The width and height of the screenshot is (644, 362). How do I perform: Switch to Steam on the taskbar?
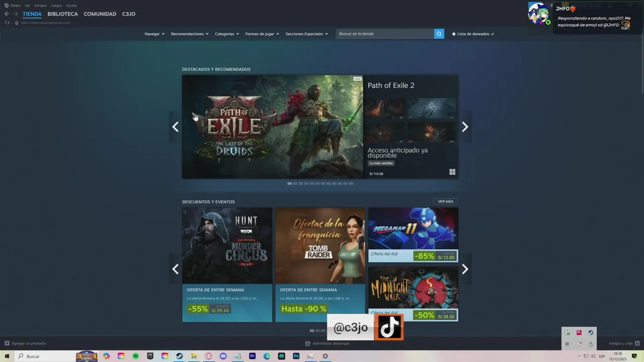pyautogui.click(x=179, y=356)
